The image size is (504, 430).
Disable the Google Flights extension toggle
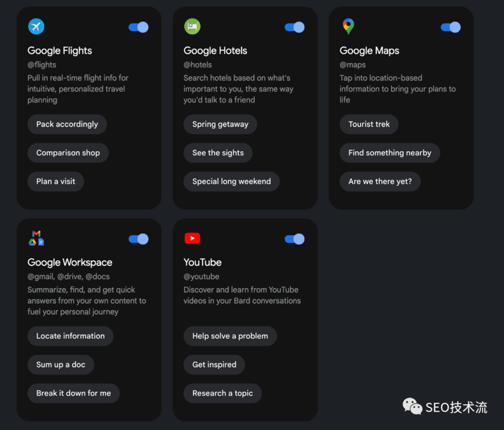[x=138, y=27]
